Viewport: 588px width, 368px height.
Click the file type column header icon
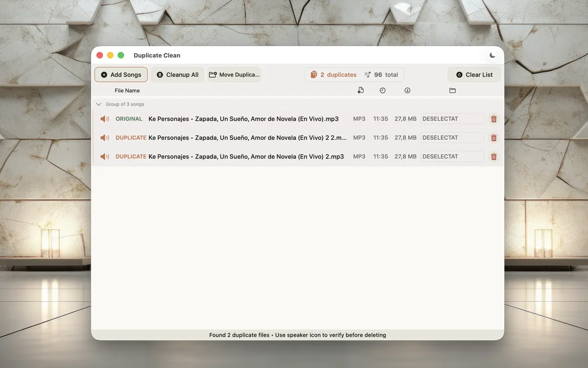[361, 90]
